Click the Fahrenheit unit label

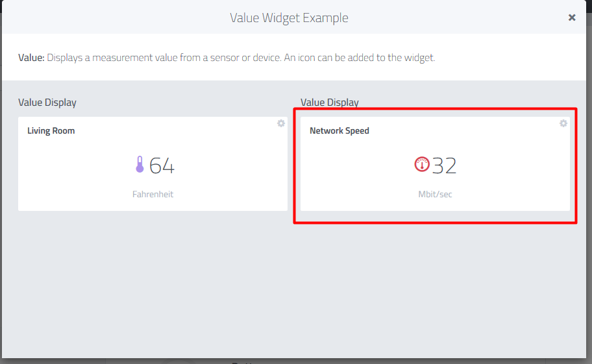point(153,194)
